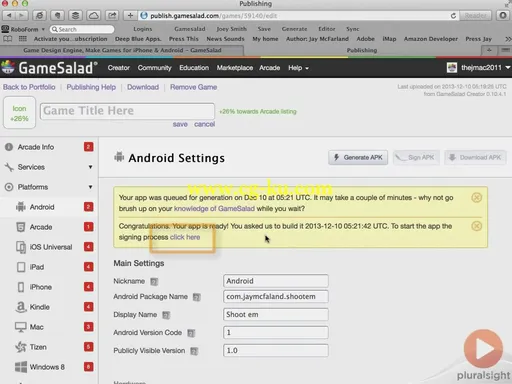Click help icon next to Android Package Name
512x384 pixels.
click(197, 297)
